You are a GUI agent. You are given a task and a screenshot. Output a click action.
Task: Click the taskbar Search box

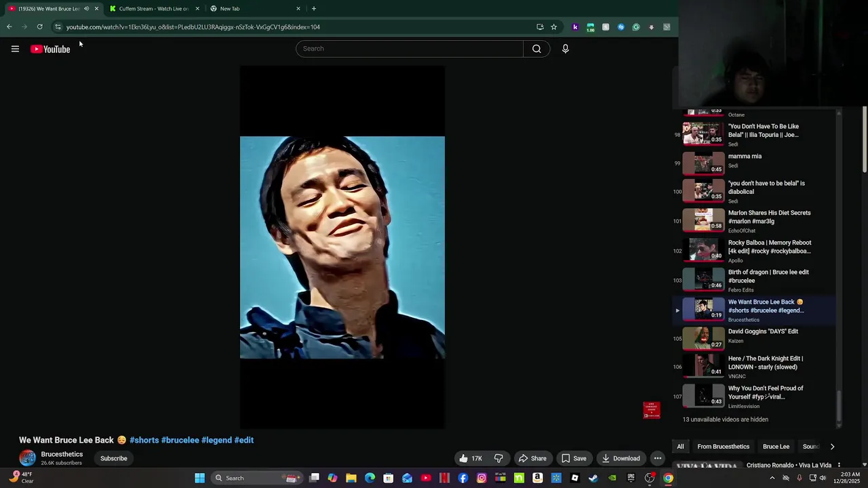(256, 478)
